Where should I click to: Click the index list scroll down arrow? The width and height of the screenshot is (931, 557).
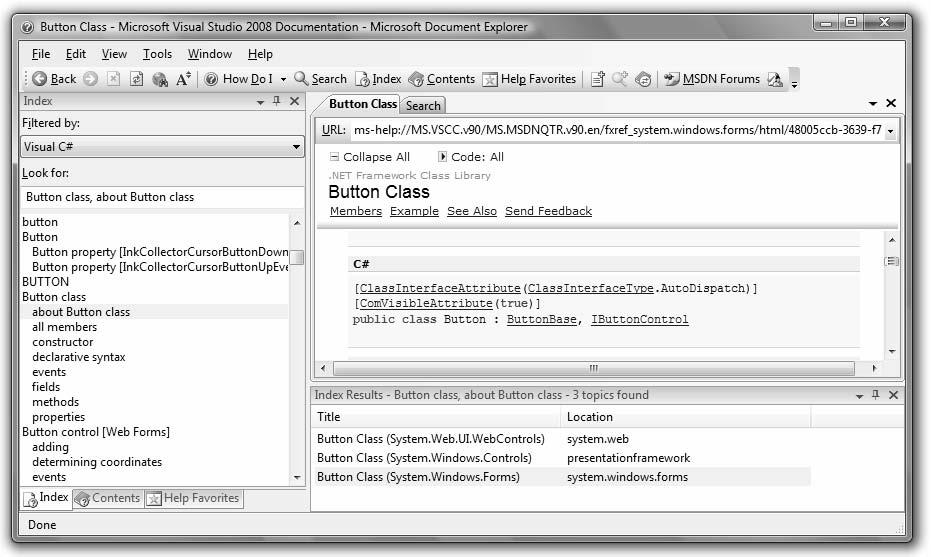tap(297, 477)
